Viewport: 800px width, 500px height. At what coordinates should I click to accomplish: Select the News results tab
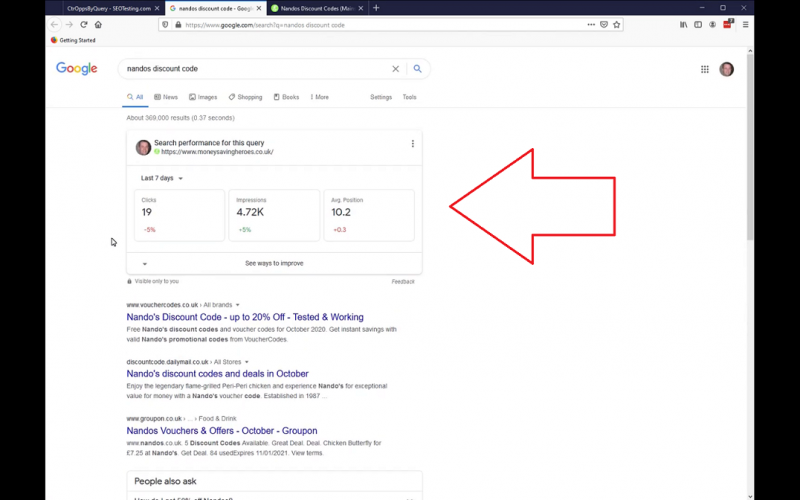pyautogui.click(x=166, y=97)
